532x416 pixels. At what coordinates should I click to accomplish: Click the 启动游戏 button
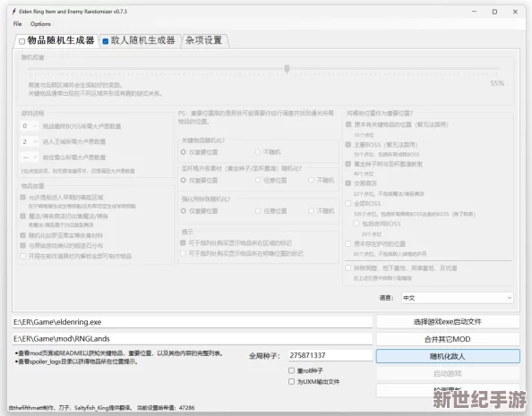point(448,374)
